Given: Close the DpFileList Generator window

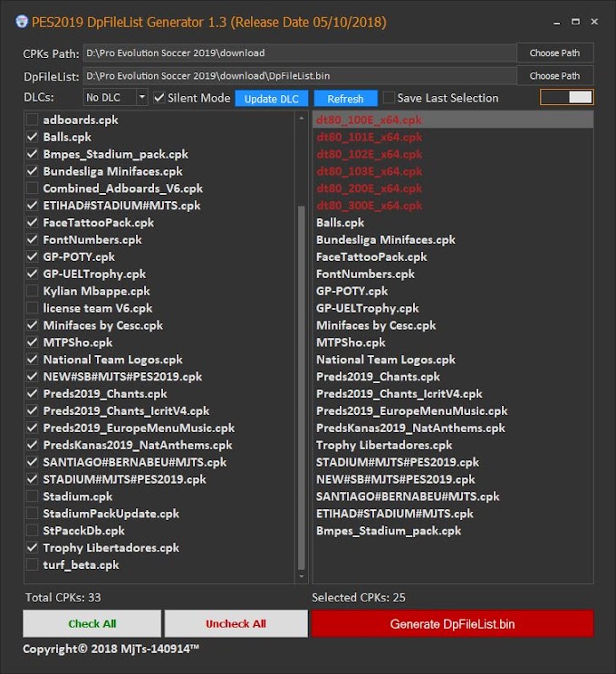Looking at the screenshot, I should (x=594, y=22).
